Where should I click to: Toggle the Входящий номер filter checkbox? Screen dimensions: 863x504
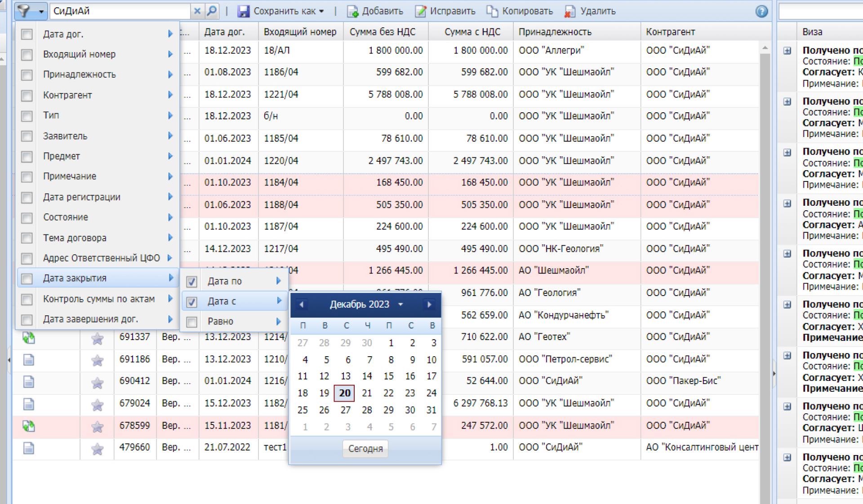point(27,55)
